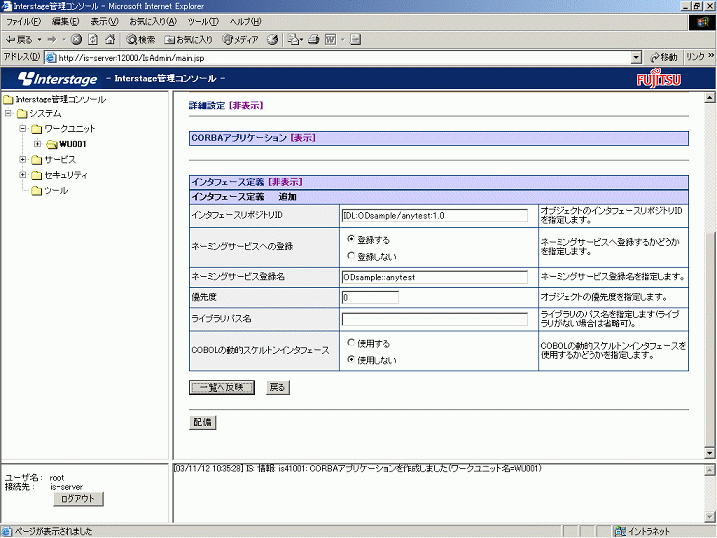Open the ヘルプ(H) menu
The image size is (717, 538).
[x=246, y=21]
